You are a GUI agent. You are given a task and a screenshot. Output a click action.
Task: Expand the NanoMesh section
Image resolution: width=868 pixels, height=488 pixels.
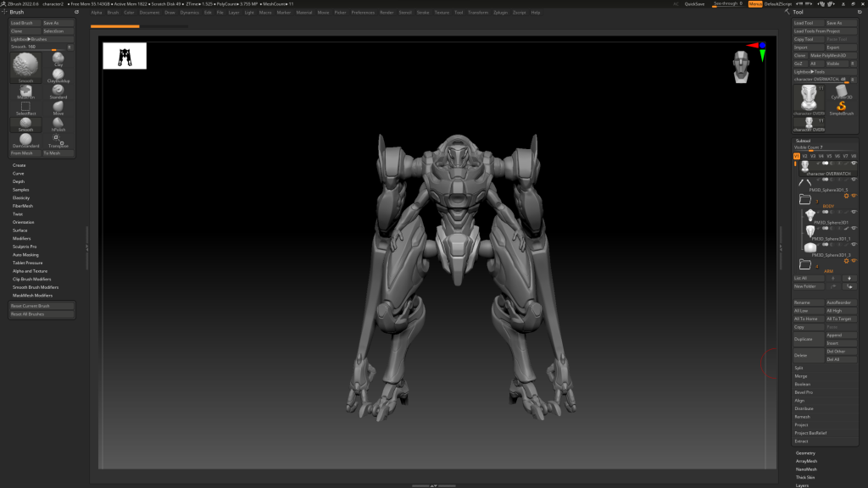click(x=806, y=469)
